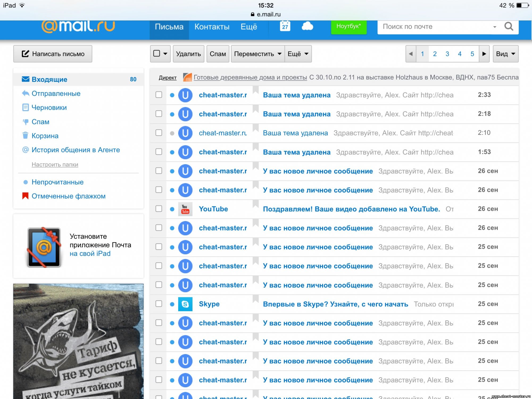This screenshot has height=399, width=532.
Task: Click the search magnifier icon
Action: click(x=509, y=26)
